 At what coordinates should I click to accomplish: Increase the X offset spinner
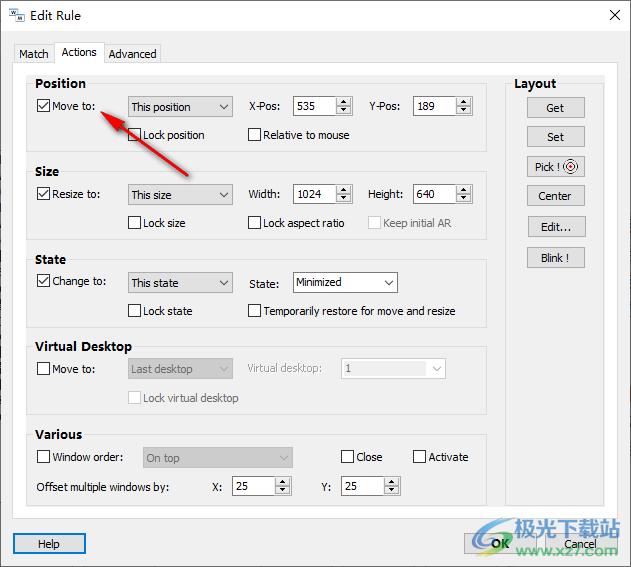tap(283, 482)
